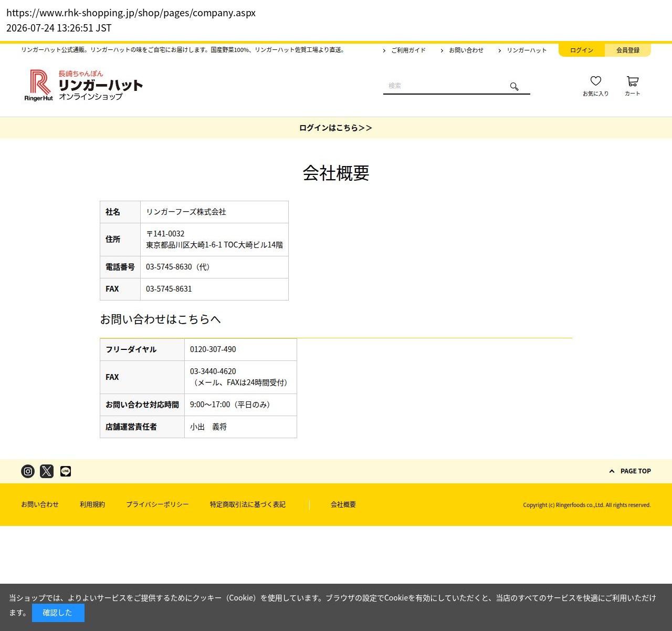
Task: Open 特定商取引法に基づく表記 footer link
Action: (248, 504)
